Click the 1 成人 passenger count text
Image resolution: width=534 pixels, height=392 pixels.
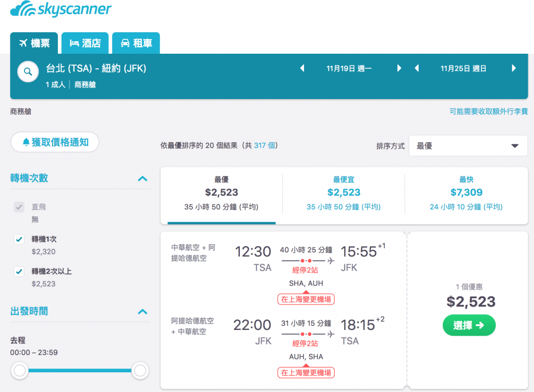click(x=55, y=84)
